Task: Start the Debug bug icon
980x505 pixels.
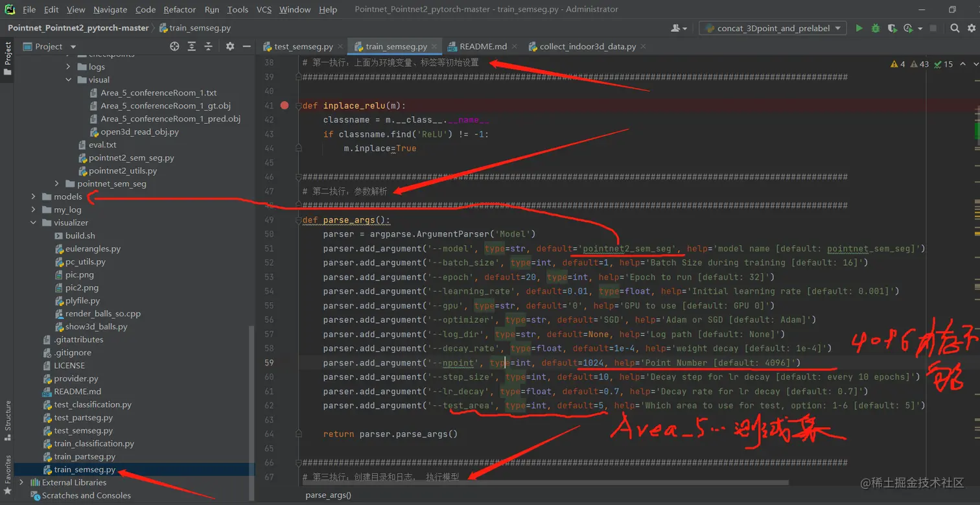Action: pos(876,29)
